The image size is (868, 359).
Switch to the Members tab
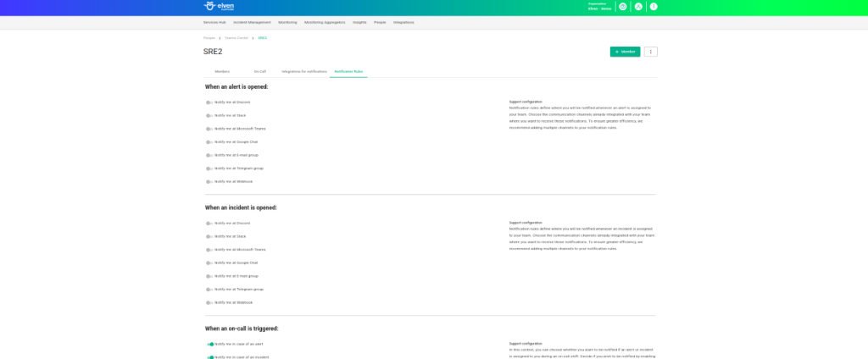[222, 72]
